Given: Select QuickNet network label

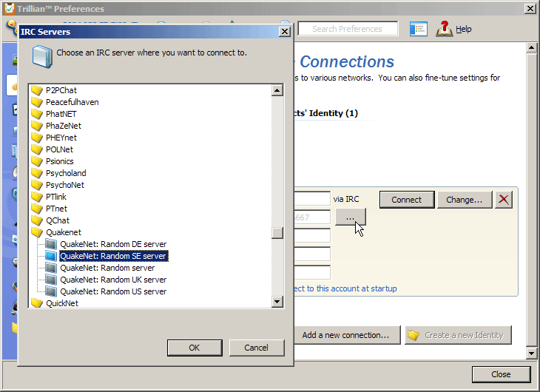Looking at the screenshot, I should (62, 303).
